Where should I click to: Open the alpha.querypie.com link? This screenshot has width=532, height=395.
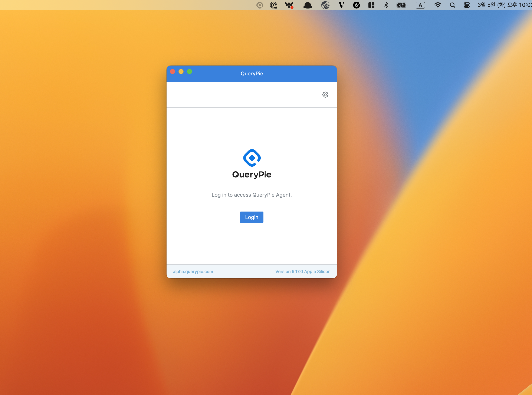coord(193,271)
